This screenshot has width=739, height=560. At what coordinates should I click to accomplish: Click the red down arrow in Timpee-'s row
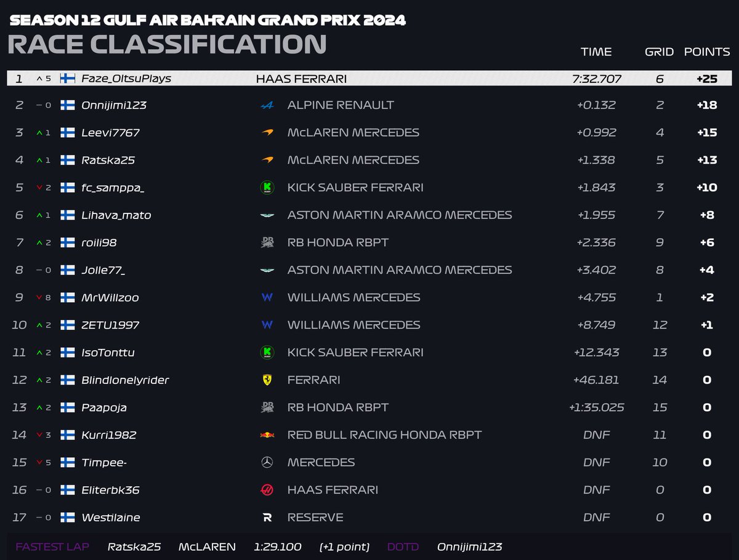(x=39, y=463)
